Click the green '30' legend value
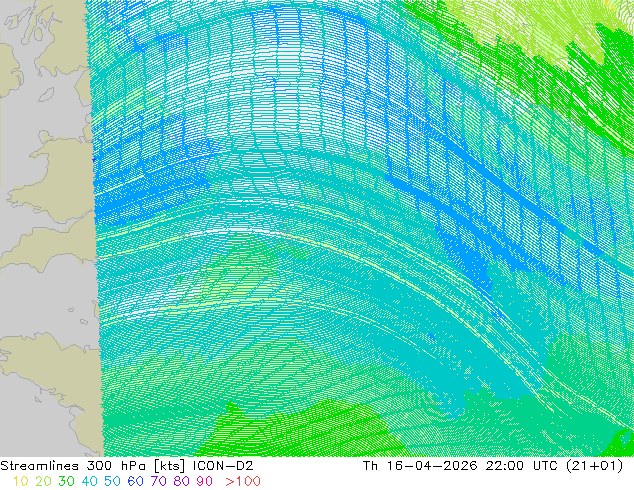Viewport: 634px width, 490px height. pyautogui.click(x=66, y=481)
